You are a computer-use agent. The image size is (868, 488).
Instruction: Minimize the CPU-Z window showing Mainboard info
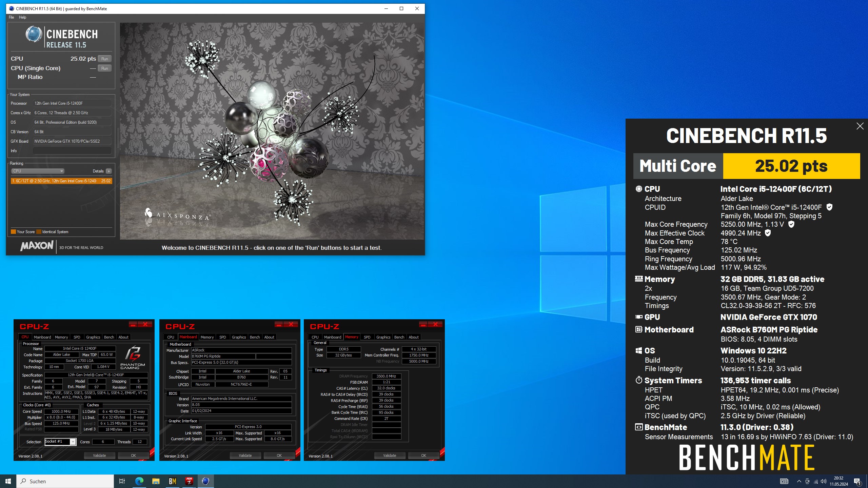pyautogui.click(x=279, y=324)
